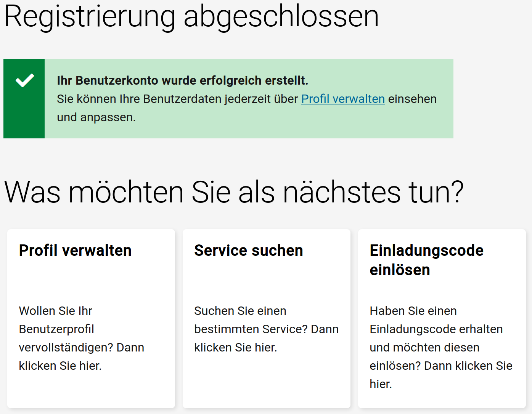532x414 pixels.
Task: Click the Einladungscode erhalten description text
Action: tap(440, 347)
